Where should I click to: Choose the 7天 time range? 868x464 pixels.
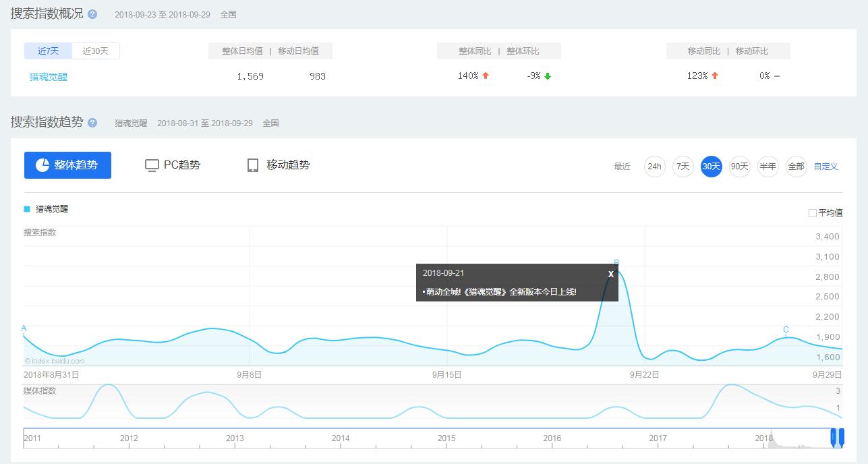point(683,167)
